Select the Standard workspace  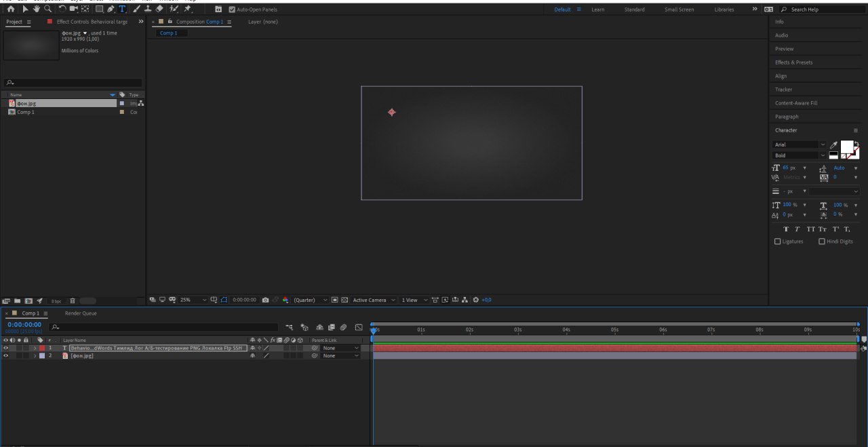[635, 9]
